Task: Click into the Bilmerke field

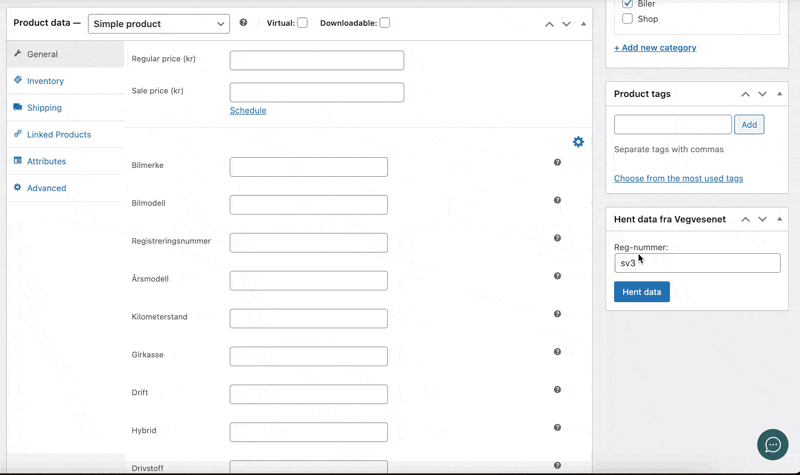Action: click(x=309, y=167)
